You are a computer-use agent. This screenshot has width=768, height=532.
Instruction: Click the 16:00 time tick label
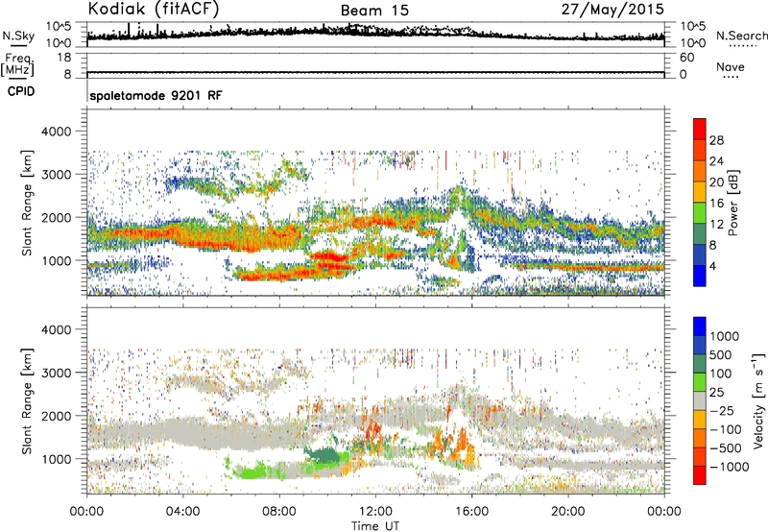(471, 512)
